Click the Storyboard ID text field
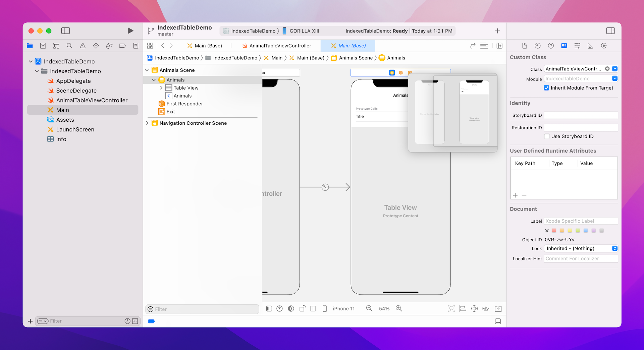 click(581, 115)
